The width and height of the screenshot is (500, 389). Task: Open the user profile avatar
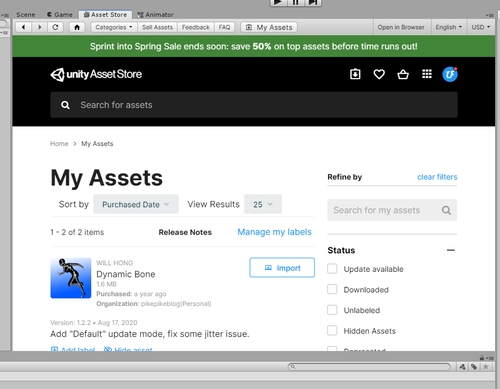coord(450,74)
